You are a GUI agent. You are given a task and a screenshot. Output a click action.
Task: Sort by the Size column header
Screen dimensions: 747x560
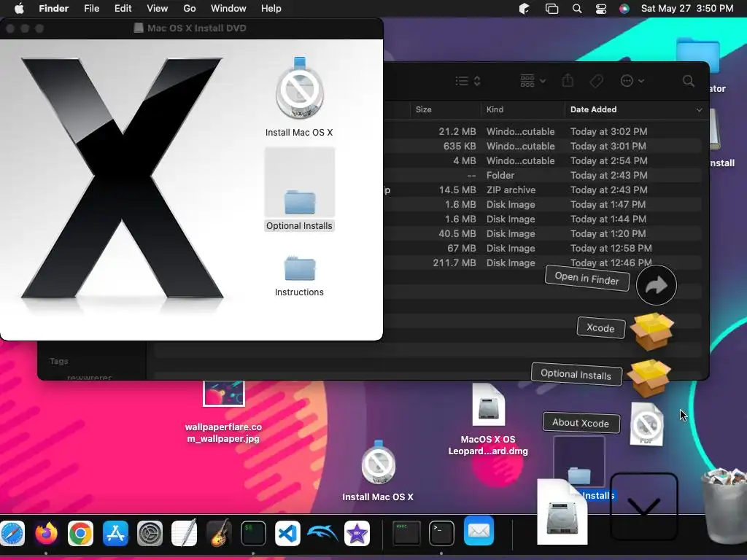click(423, 109)
